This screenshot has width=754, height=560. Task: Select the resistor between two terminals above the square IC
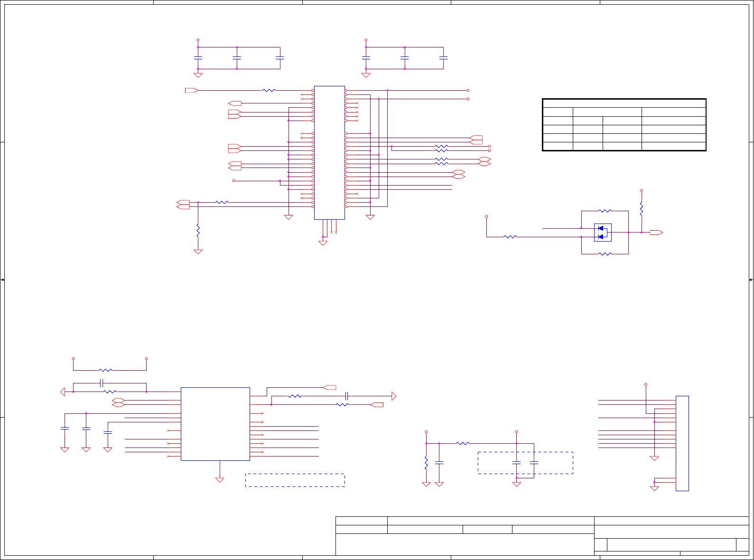[105, 370]
